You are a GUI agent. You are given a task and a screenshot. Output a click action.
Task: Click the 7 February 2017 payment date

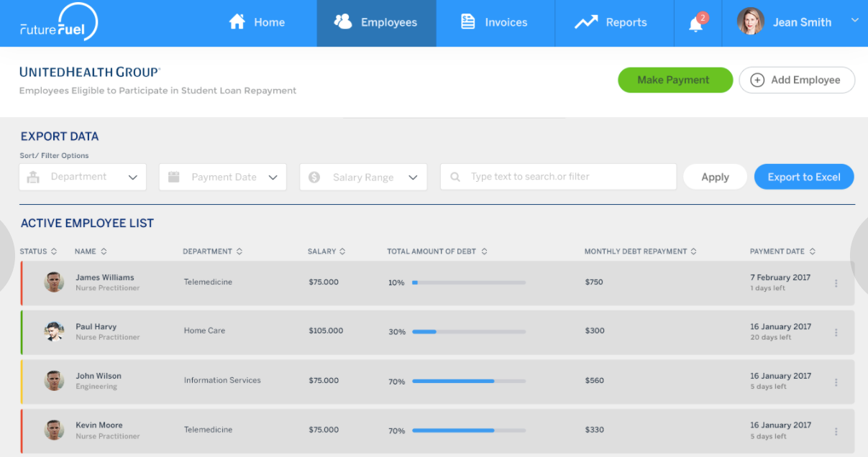[780, 277]
